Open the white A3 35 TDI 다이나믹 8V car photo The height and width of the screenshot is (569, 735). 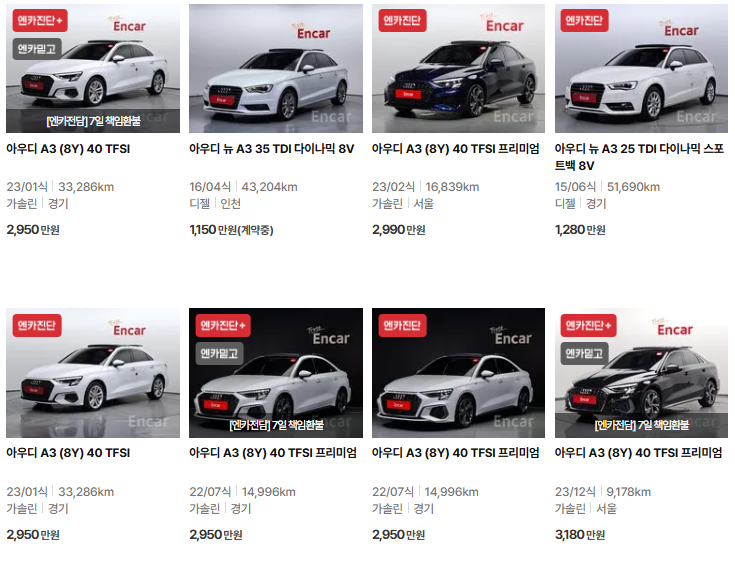tap(276, 68)
